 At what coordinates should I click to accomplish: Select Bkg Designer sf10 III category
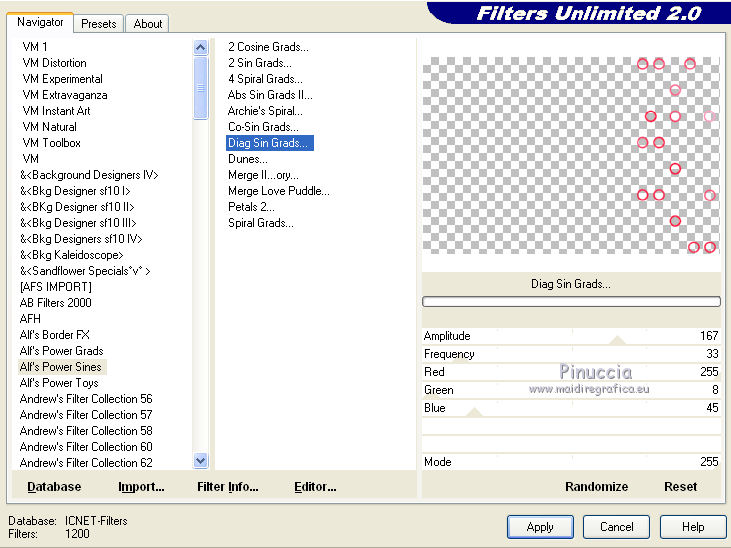(x=78, y=223)
